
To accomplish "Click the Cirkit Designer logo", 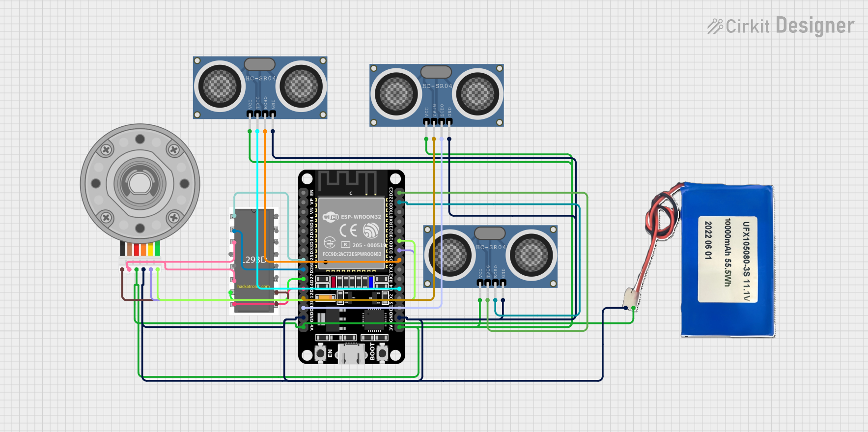I will tap(781, 26).
